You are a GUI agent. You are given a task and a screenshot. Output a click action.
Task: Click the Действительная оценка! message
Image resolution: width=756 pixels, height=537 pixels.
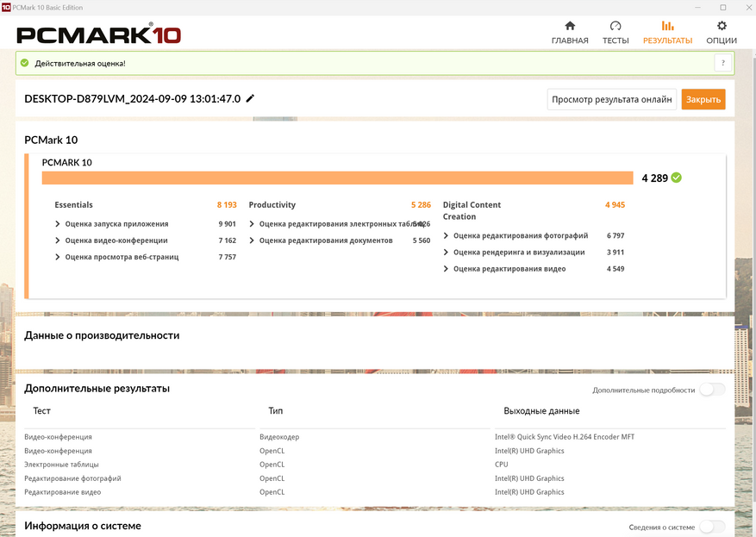(x=80, y=63)
